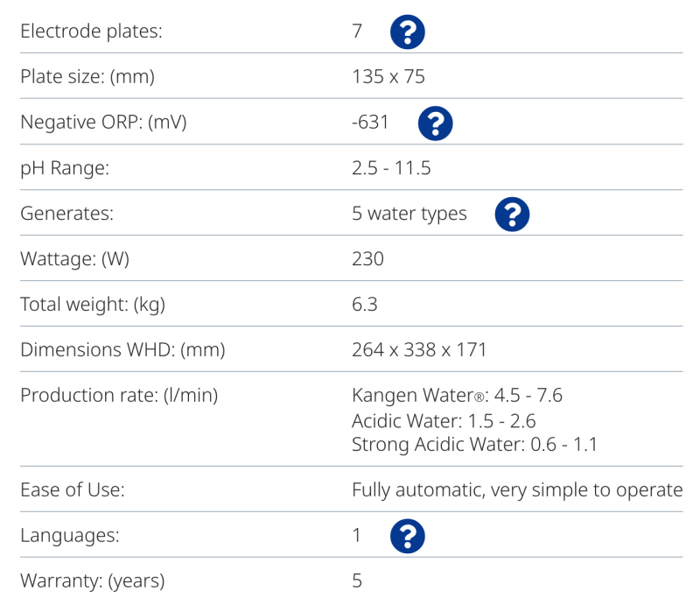Click the Electrode plates label
The width and height of the screenshot is (700, 612).
coord(92,32)
